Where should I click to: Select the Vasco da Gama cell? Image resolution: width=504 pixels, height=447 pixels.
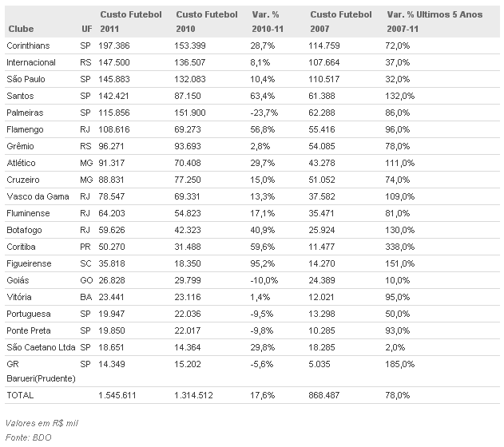(x=35, y=196)
